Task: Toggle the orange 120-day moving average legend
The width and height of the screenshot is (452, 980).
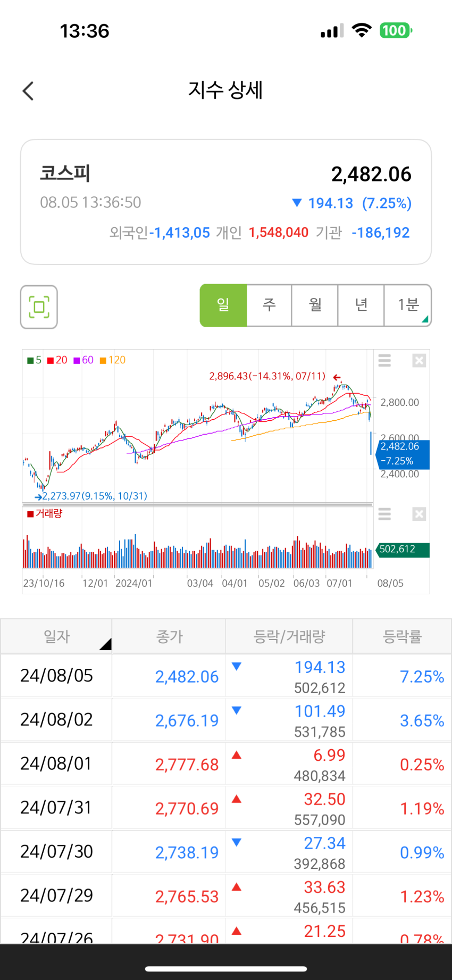Action: pyautogui.click(x=113, y=360)
